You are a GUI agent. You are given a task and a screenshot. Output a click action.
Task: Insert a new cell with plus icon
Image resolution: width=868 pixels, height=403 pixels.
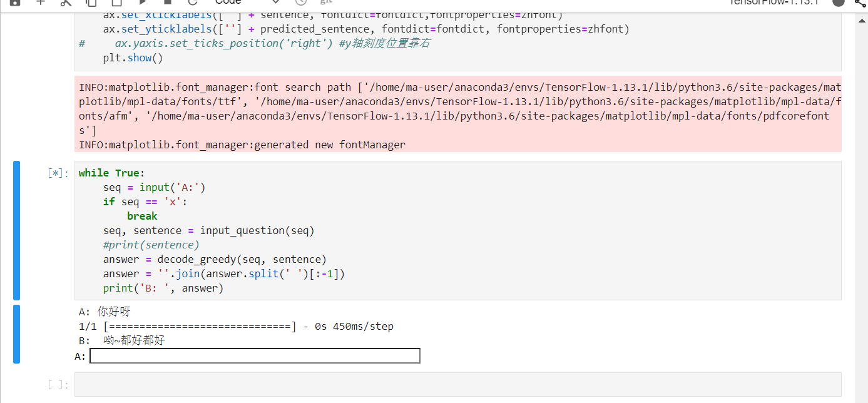[x=41, y=2]
